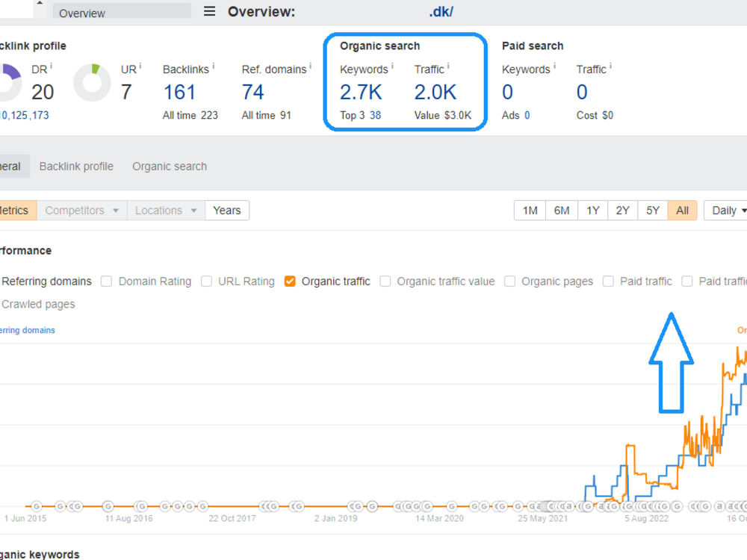Click the 5 Aug 2022 axis date label
Image resolution: width=747 pixels, height=560 pixels.
[x=646, y=519]
